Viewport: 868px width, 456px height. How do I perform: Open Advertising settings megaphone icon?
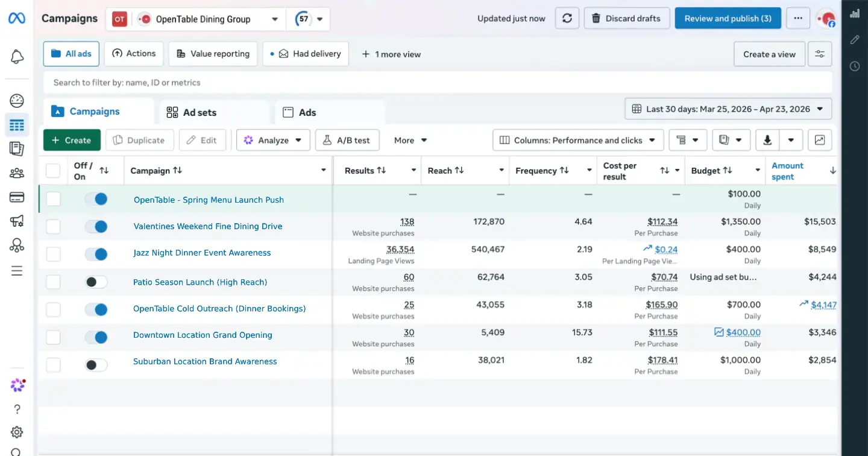click(17, 221)
